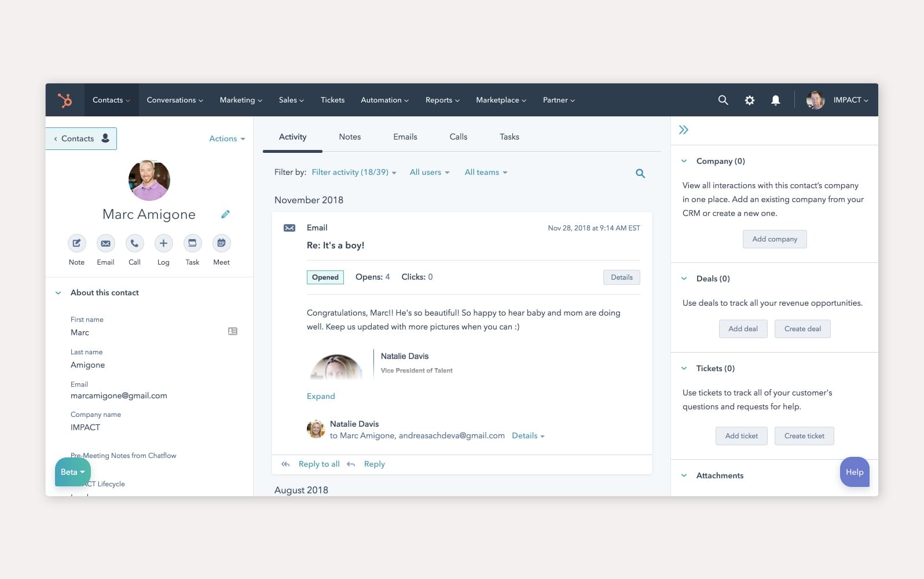Go to Tickets in top navigation
This screenshot has width=924, height=579.
coord(332,100)
